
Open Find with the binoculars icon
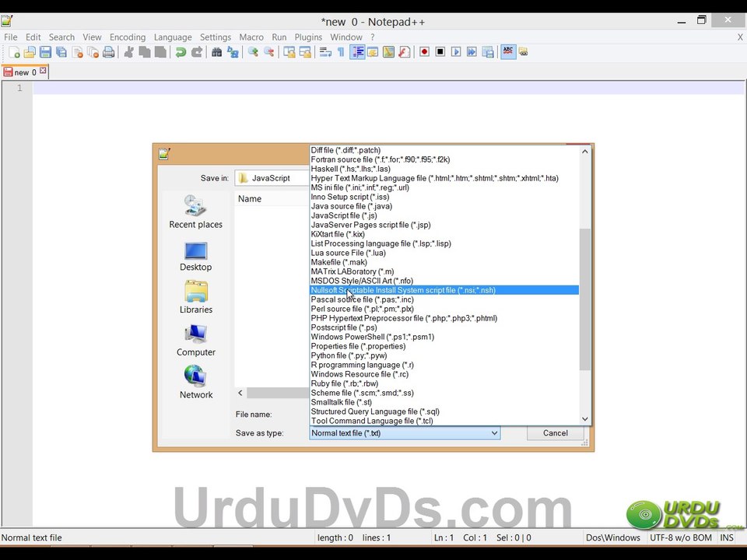coord(217,52)
